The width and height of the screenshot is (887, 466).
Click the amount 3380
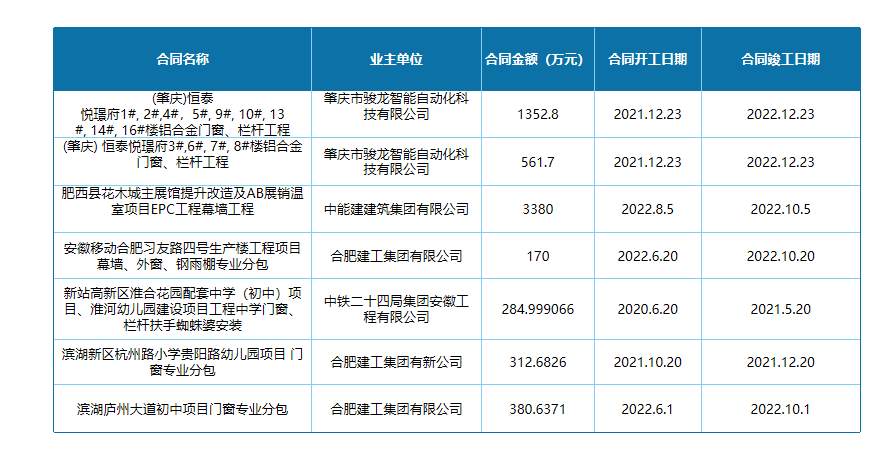(537, 209)
